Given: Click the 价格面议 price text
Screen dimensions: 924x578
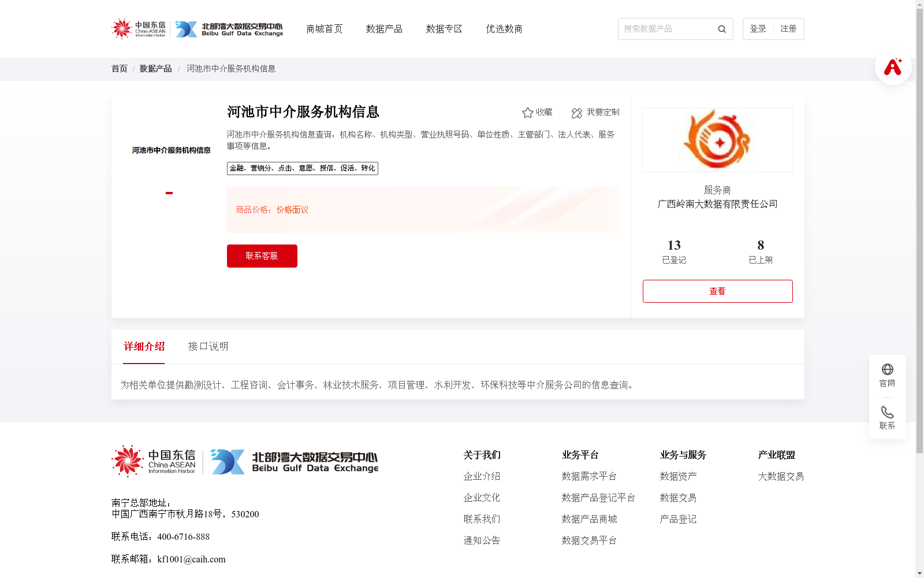Looking at the screenshot, I should [292, 210].
